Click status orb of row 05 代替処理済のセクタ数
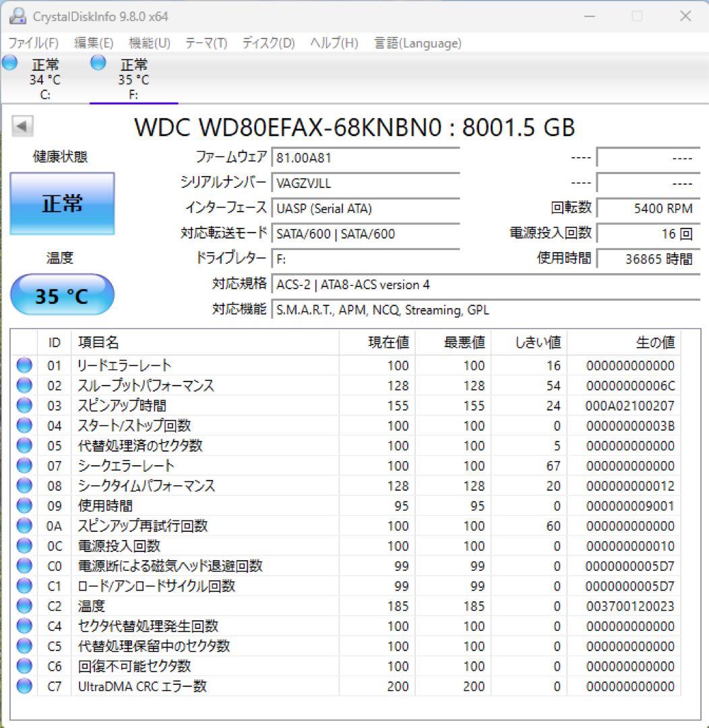Screen dimensions: 709x728 (x=24, y=446)
